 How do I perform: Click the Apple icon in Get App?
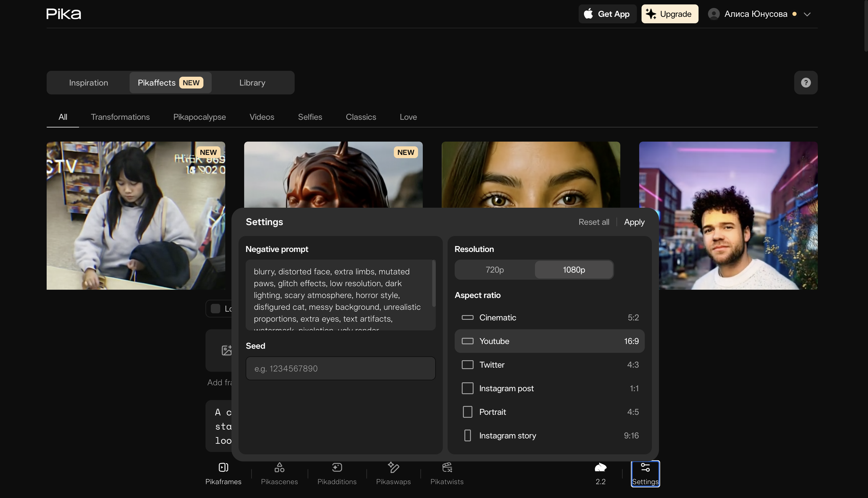(588, 14)
